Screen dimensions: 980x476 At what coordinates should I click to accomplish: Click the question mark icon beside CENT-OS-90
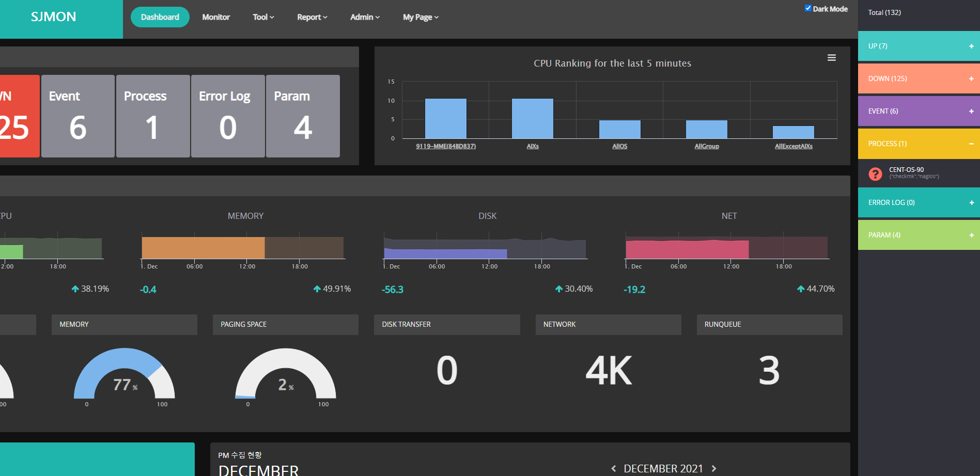[875, 174]
